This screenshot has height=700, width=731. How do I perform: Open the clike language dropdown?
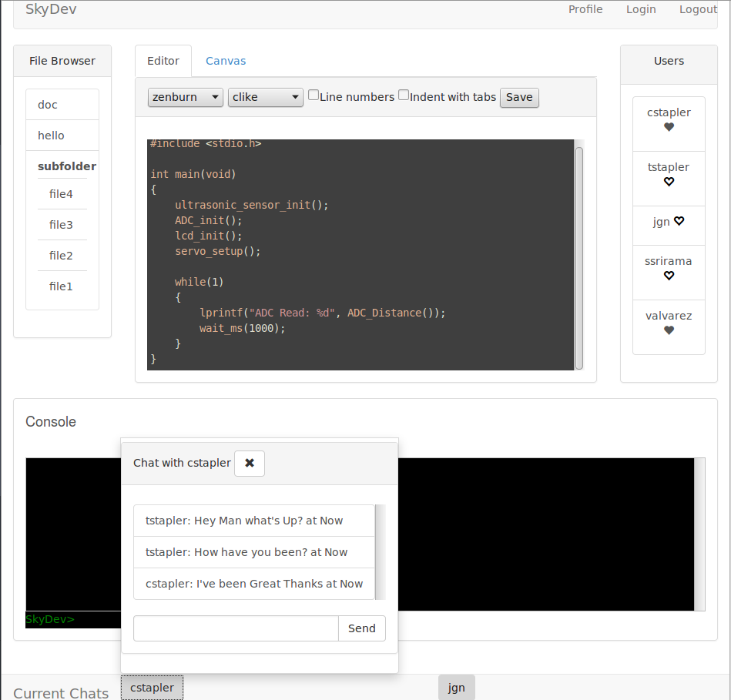click(266, 97)
